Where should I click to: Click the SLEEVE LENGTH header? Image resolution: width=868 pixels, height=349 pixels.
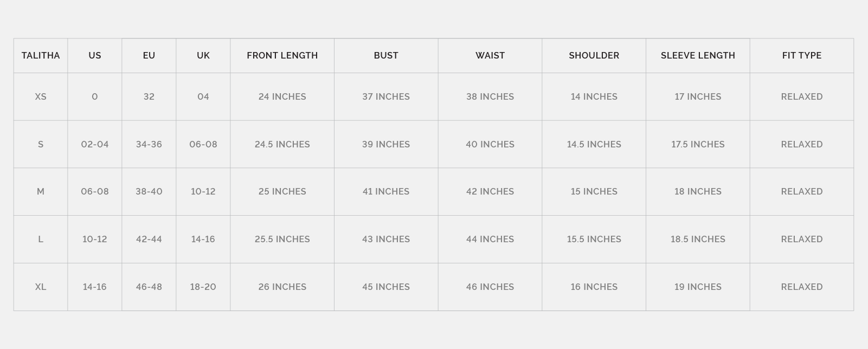pyautogui.click(x=698, y=55)
